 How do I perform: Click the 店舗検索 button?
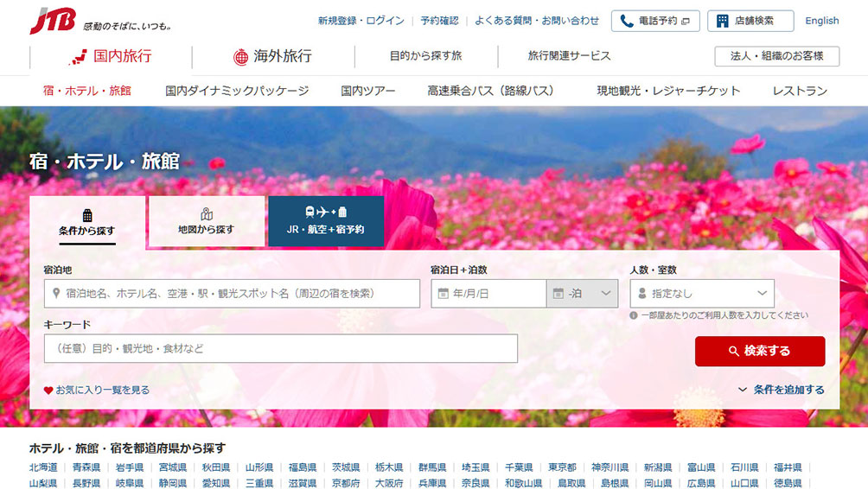[x=750, y=21]
